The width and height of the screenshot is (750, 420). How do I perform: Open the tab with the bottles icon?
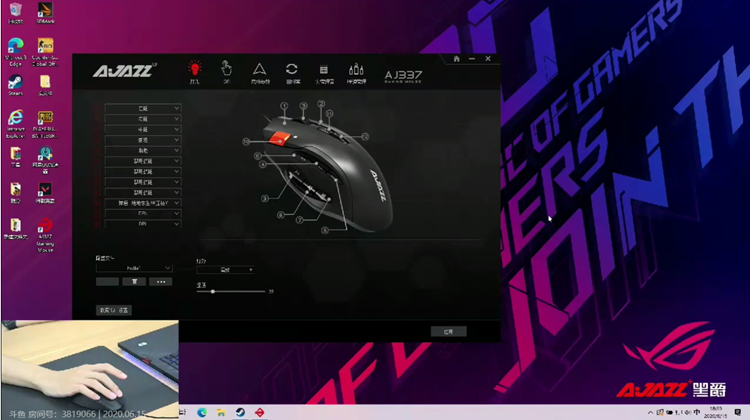[x=356, y=72]
